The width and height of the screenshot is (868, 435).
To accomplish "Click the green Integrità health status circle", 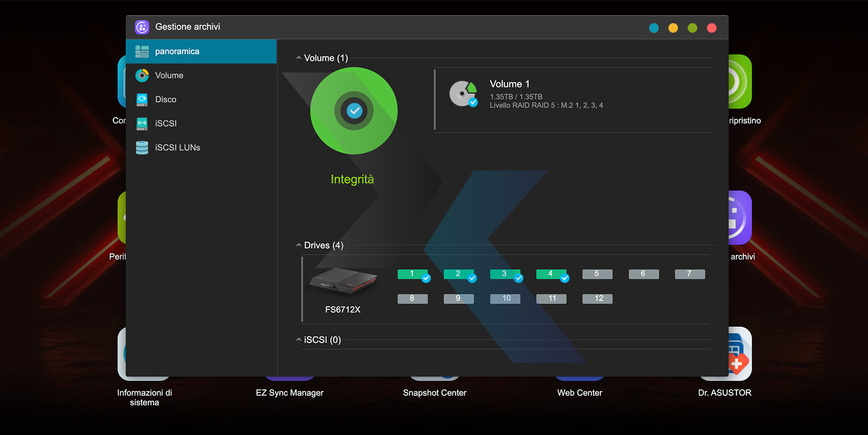I will click(354, 111).
